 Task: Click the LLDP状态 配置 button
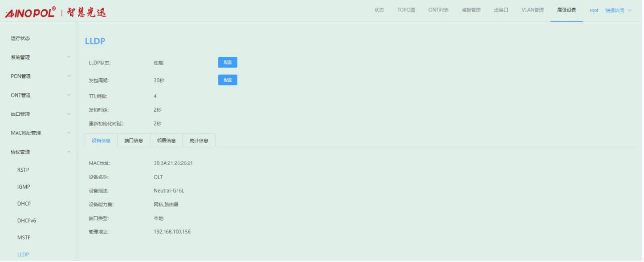228,63
